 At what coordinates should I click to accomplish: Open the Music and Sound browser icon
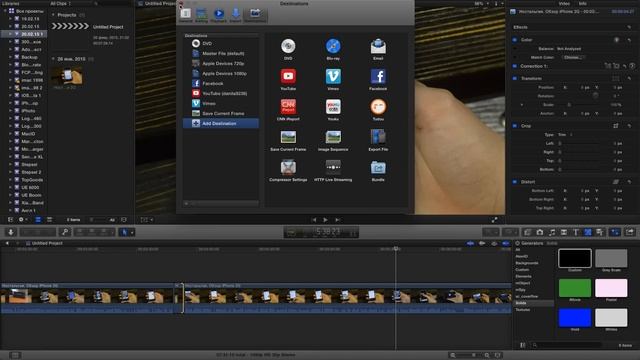552,232
